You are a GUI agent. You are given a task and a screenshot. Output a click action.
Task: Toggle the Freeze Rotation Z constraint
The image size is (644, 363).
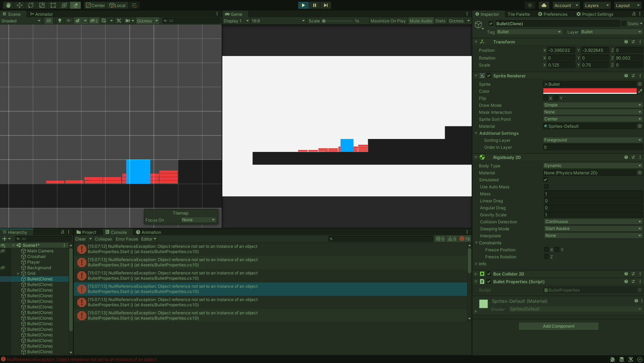[x=546, y=257]
